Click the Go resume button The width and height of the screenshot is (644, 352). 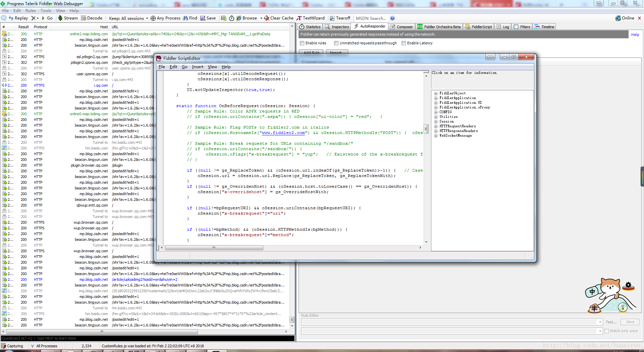click(x=47, y=18)
